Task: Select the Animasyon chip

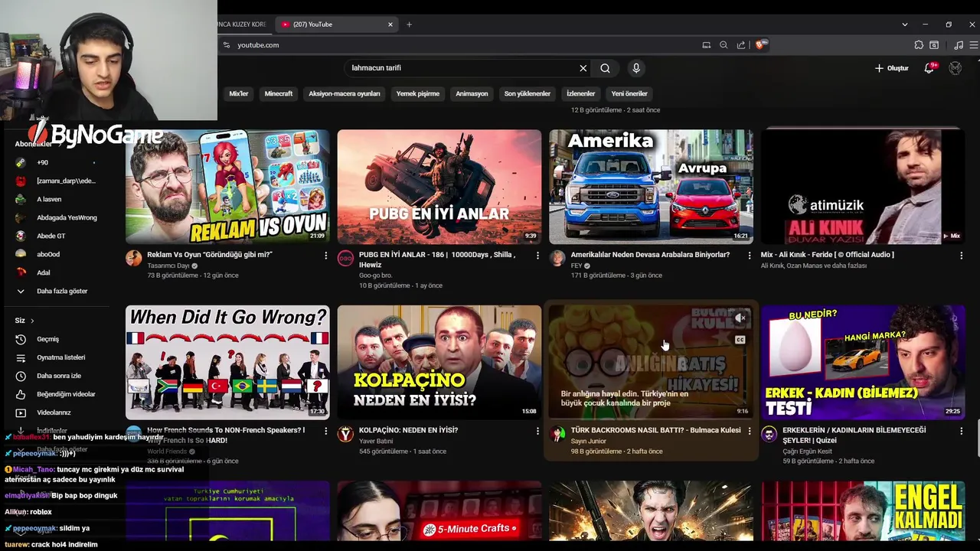Action: pyautogui.click(x=472, y=93)
